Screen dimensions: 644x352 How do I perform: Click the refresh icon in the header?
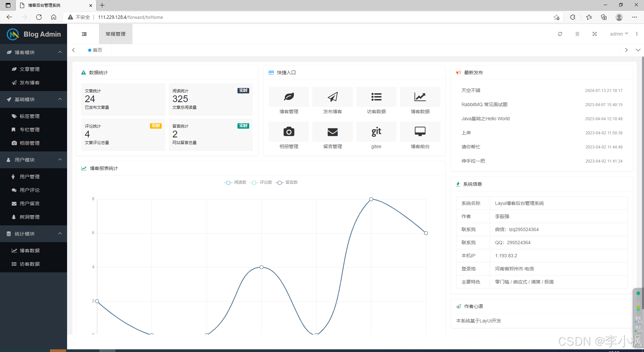(x=560, y=34)
